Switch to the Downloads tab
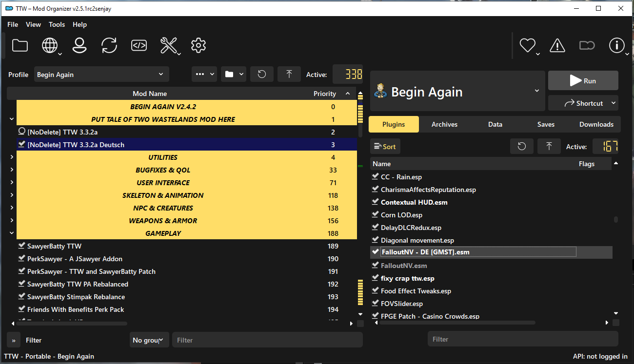Image resolution: width=634 pixels, height=364 pixels. click(596, 124)
